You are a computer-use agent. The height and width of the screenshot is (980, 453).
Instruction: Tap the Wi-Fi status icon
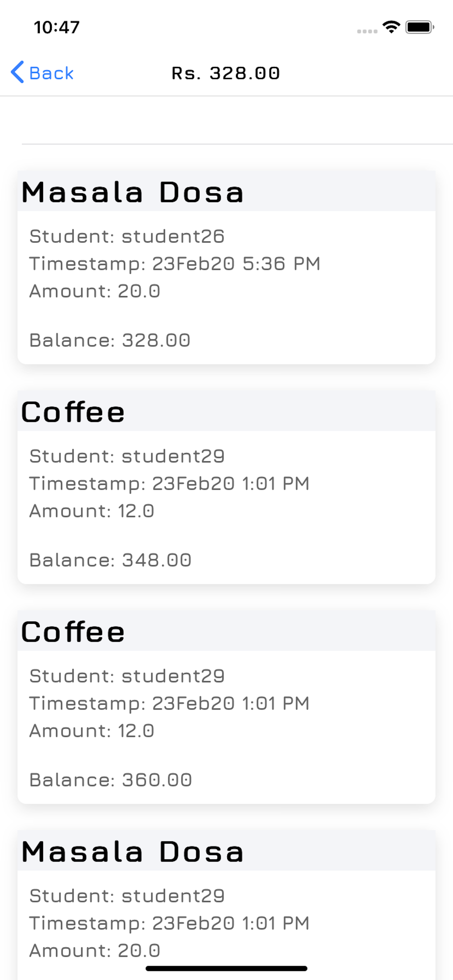click(x=391, y=27)
